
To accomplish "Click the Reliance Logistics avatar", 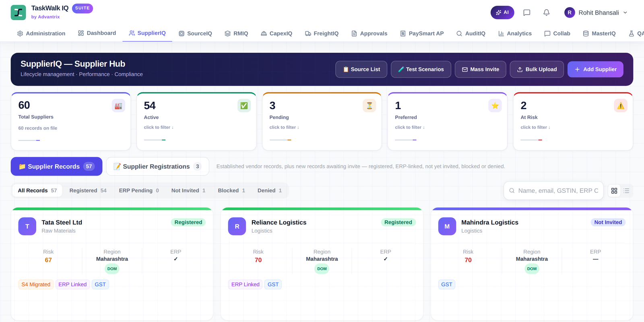I will [x=237, y=226].
